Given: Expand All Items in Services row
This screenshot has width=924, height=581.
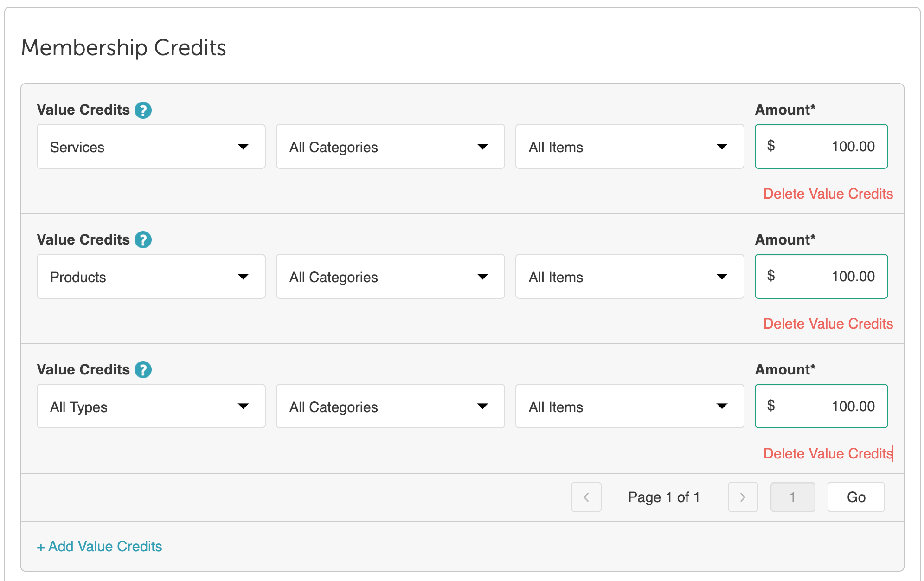Looking at the screenshot, I should (x=629, y=147).
